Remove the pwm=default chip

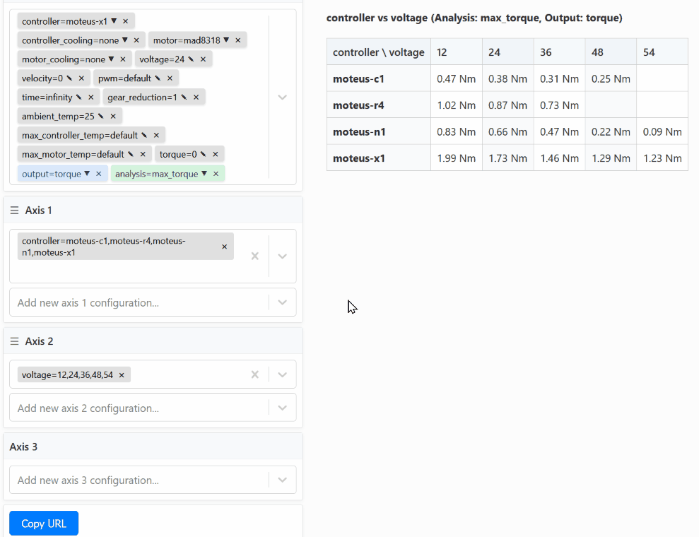coord(170,78)
